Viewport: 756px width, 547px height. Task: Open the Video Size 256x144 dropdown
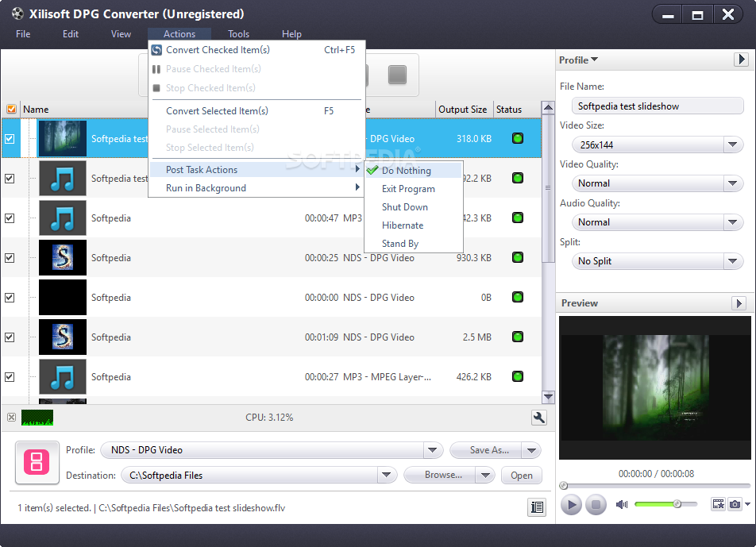pos(733,144)
